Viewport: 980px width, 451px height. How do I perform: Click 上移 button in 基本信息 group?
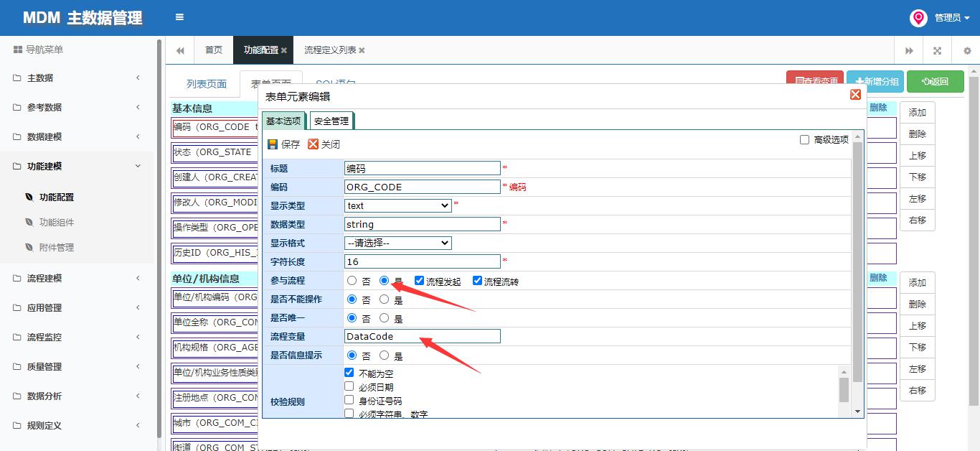918,156
